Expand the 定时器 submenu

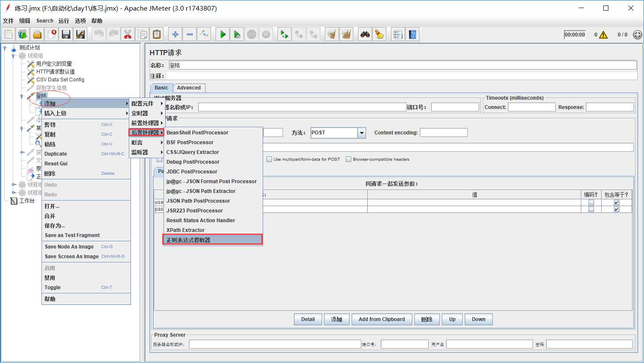(x=147, y=113)
